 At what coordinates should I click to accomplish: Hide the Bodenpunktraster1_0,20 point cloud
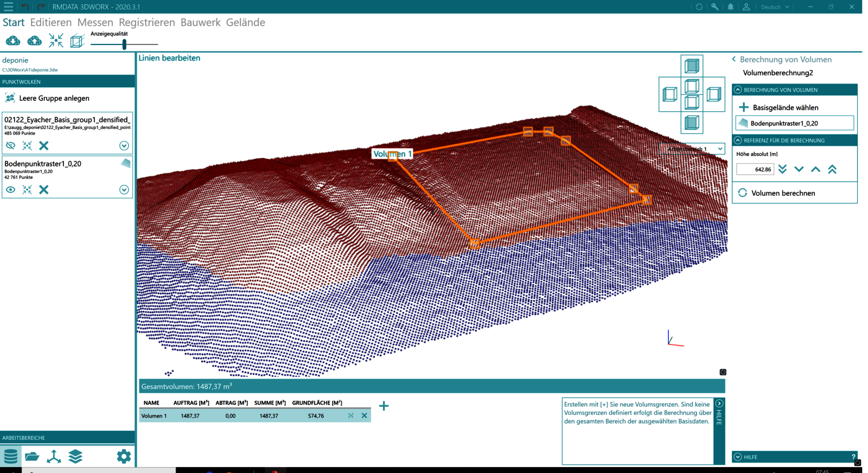click(10, 189)
